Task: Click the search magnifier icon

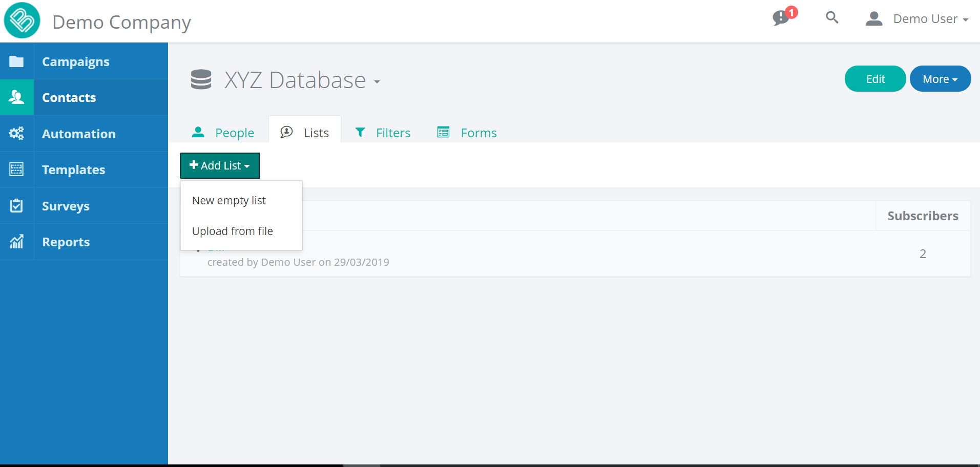Action: (x=832, y=18)
